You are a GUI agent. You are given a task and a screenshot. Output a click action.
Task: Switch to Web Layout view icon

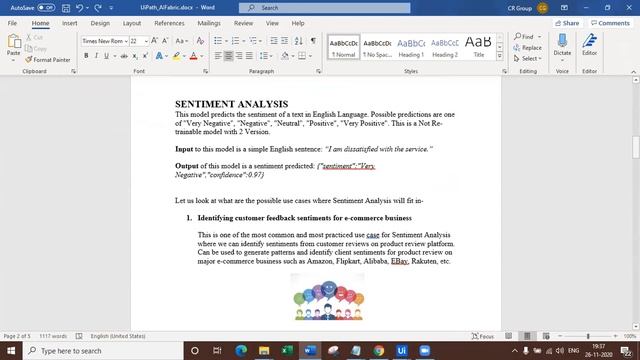pyautogui.click(x=546, y=336)
